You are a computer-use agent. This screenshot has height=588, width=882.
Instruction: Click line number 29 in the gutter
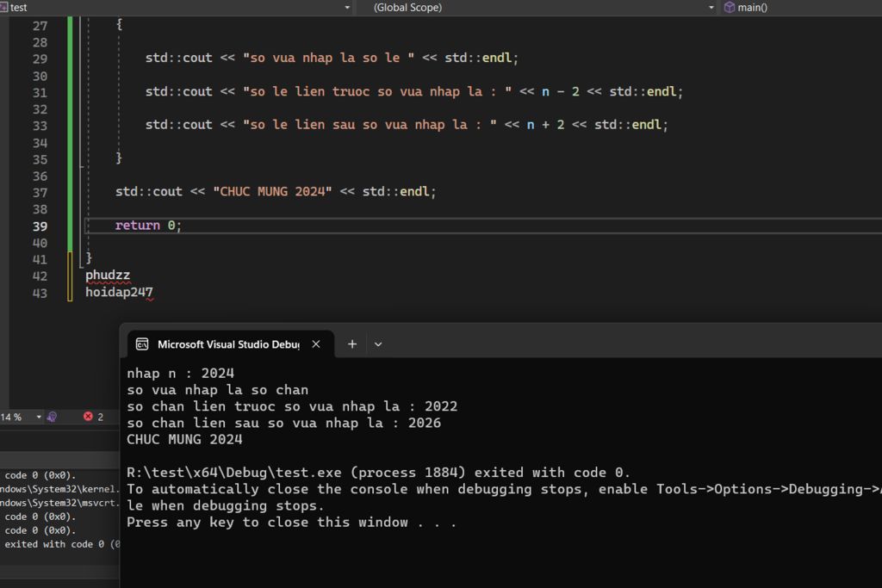click(40, 59)
